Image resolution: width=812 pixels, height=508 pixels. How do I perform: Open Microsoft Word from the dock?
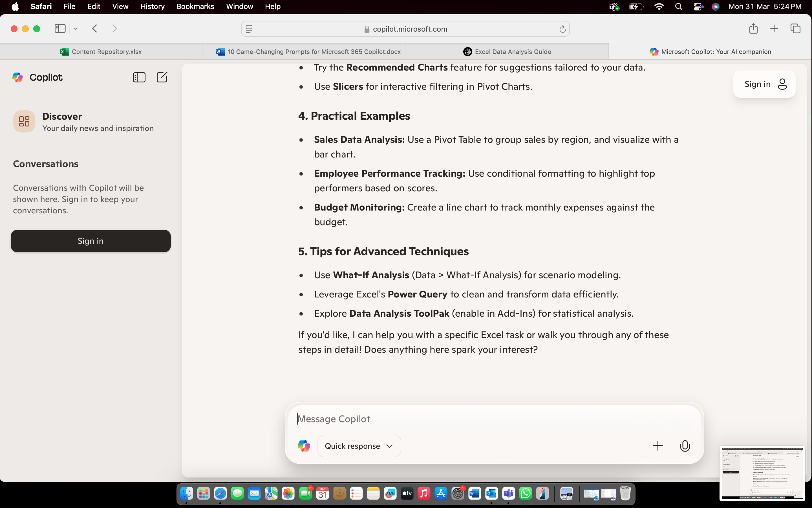pyautogui.click(x=475, y=494)
